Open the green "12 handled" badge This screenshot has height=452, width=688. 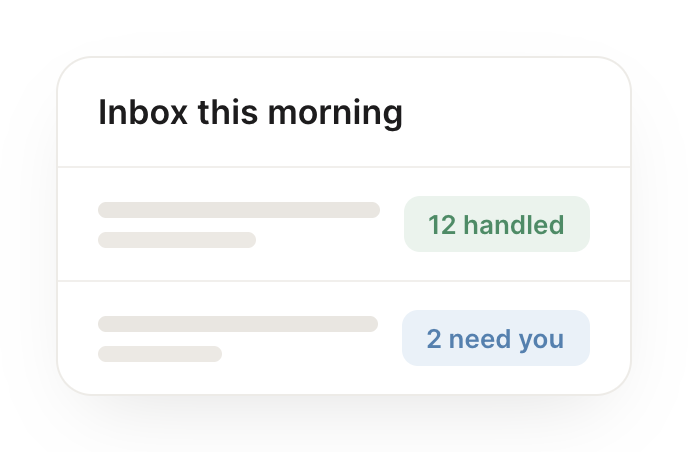tap(497, 224)
